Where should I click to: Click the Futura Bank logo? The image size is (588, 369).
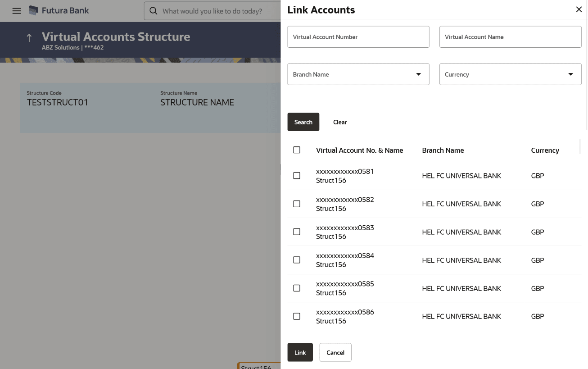[x=59, y=11]
